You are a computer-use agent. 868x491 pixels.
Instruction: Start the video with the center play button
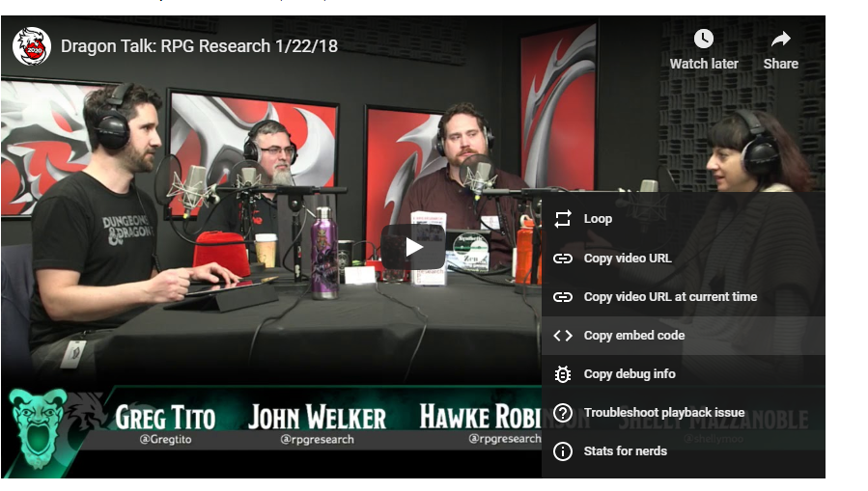(413, 247)
